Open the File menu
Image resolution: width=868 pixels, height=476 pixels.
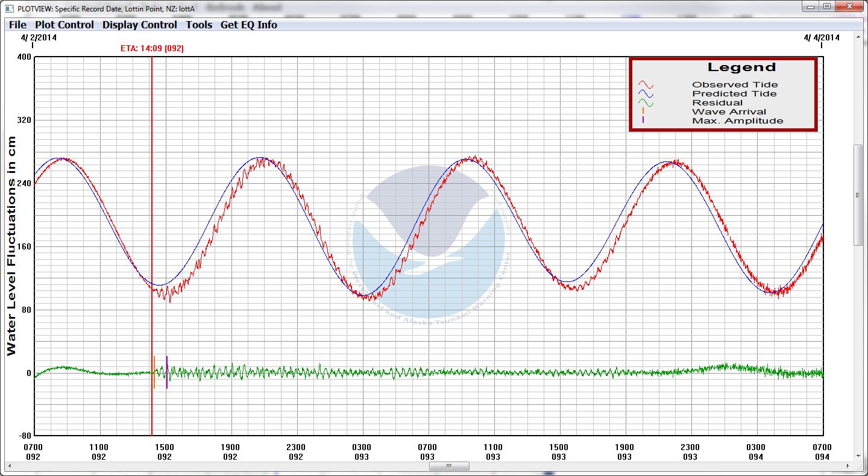(x=17, y=25)
